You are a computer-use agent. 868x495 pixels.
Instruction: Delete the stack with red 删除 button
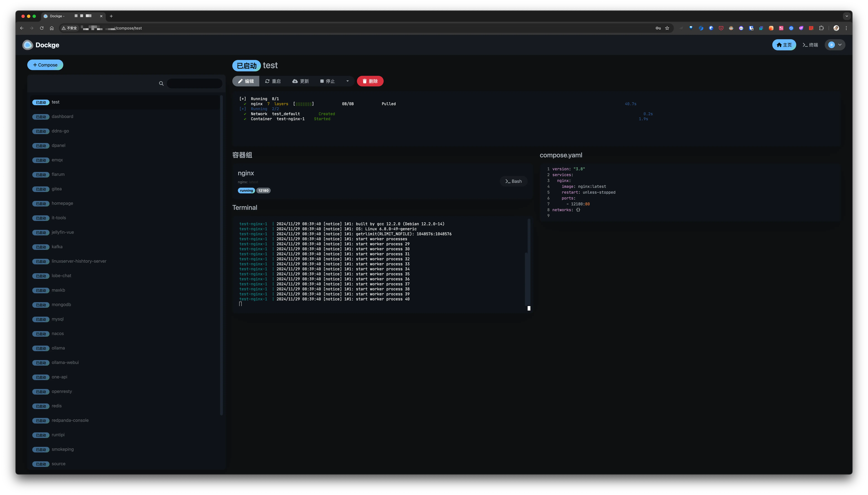tap(370, 81)
